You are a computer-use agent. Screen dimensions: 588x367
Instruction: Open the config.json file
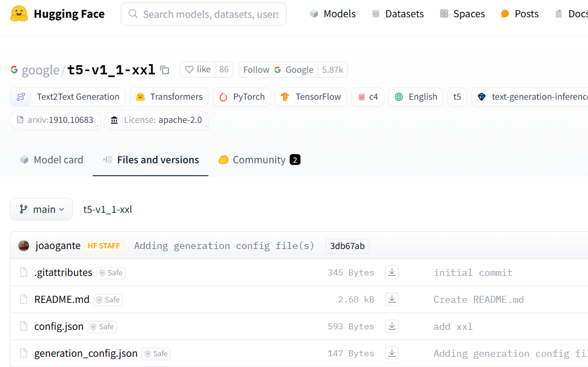tap(59, 327)
